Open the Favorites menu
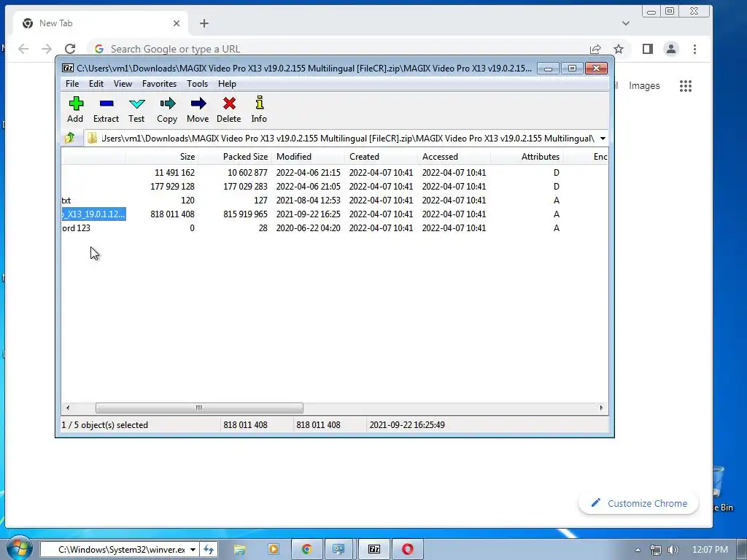747x560 pixels. tap(159, 84)
